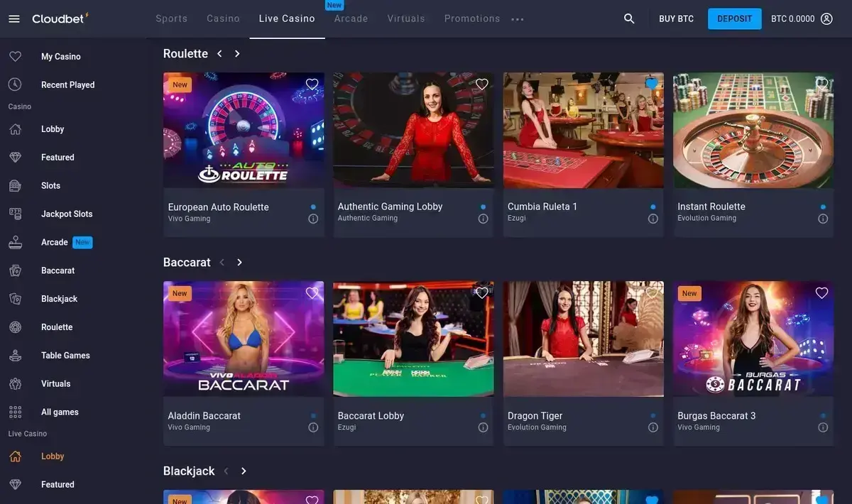This screenshot has width=852, height=504.
Task: Click the Casino Lobby home icon
Action: coord(15,129)
